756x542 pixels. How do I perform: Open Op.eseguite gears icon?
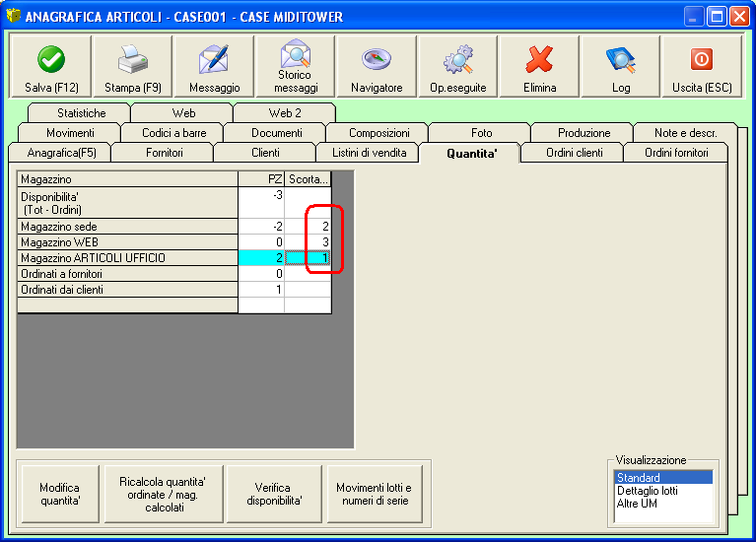458,59
